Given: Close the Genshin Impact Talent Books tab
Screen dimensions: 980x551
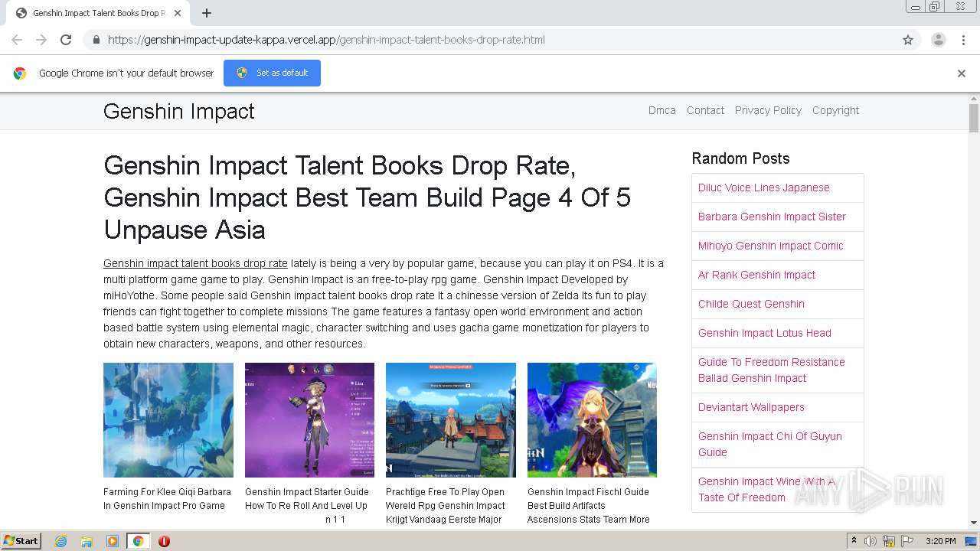Looking at the screenshot, I should coord(178,13).
